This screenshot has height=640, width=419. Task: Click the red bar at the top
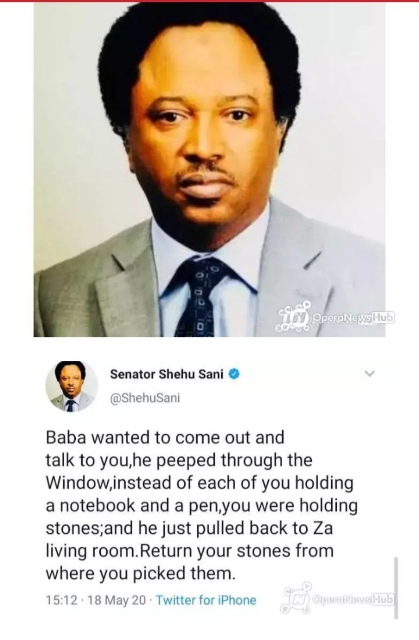pos(209,1)
